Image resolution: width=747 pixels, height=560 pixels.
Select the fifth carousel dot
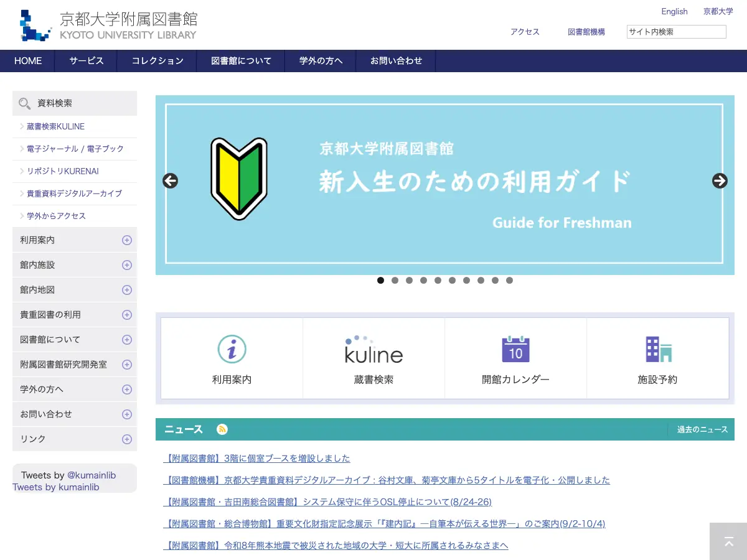(438, 280)
